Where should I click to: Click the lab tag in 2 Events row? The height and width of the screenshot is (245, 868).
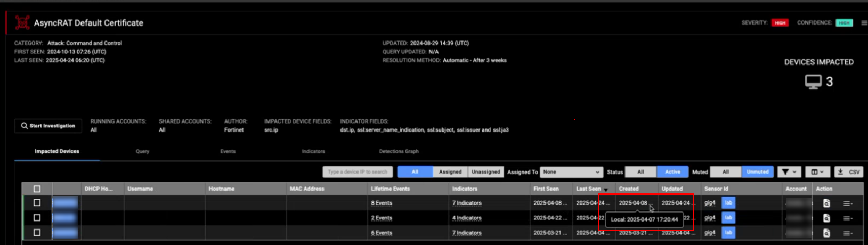tap(728, 218)
